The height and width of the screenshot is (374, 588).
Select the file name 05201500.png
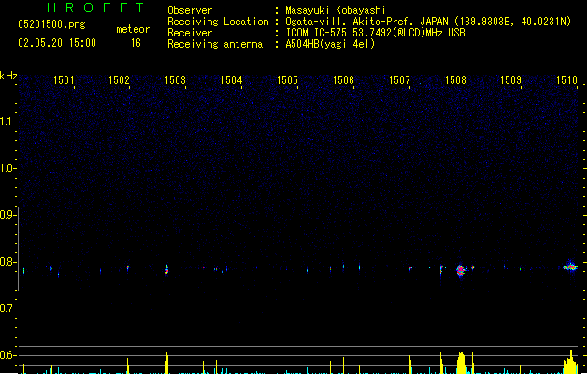(51, 24)
